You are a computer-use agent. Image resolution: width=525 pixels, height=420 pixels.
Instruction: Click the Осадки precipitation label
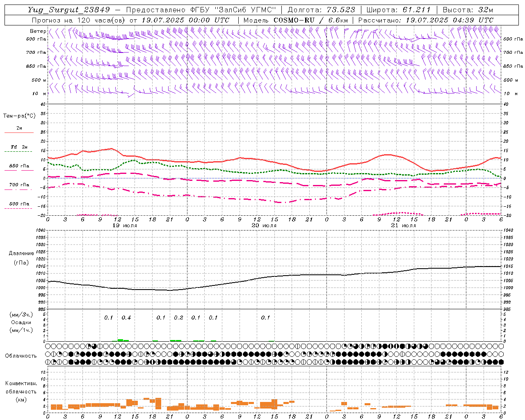click(x=21, y=322)
